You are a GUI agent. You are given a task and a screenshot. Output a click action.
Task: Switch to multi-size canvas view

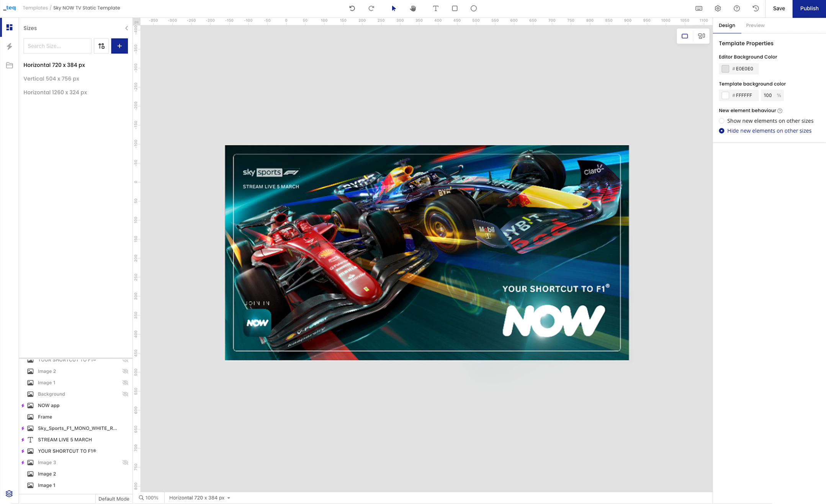(701, 36)
